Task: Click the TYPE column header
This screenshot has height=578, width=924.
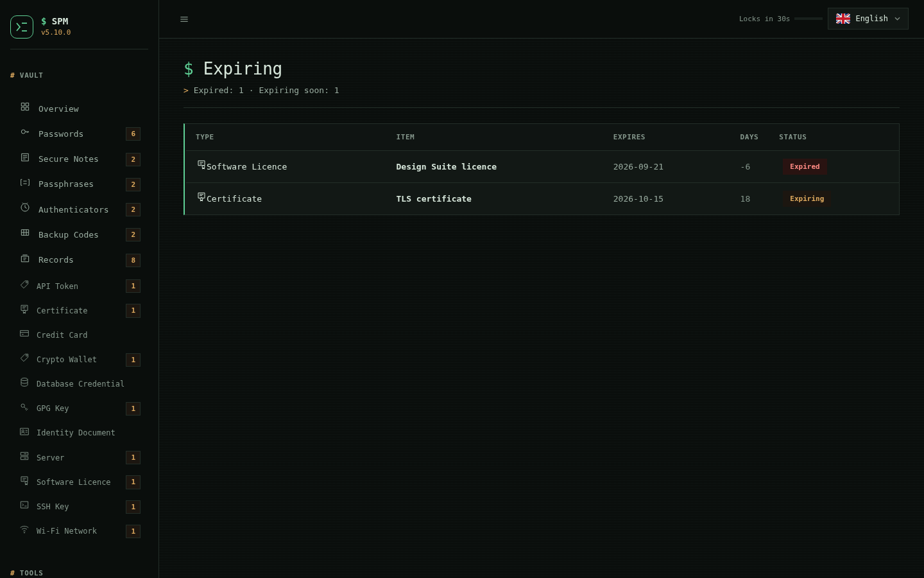Action: point(205,137)
